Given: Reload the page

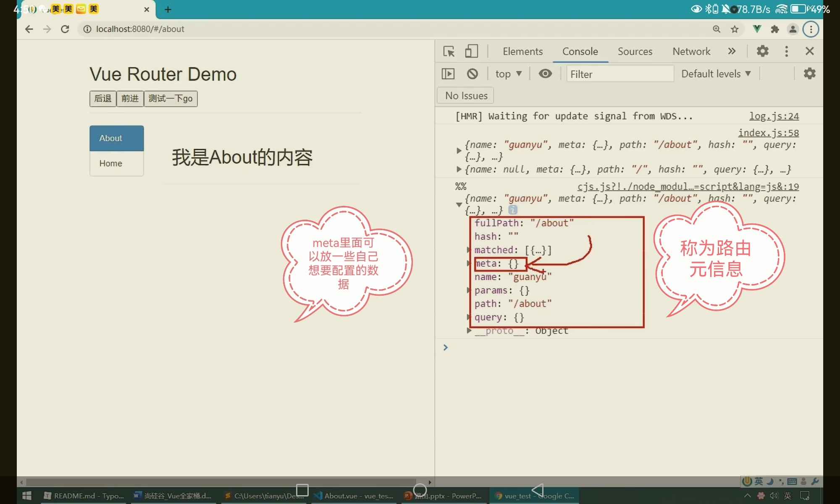Looking at the screenshot, I should (x=65, y=29).
